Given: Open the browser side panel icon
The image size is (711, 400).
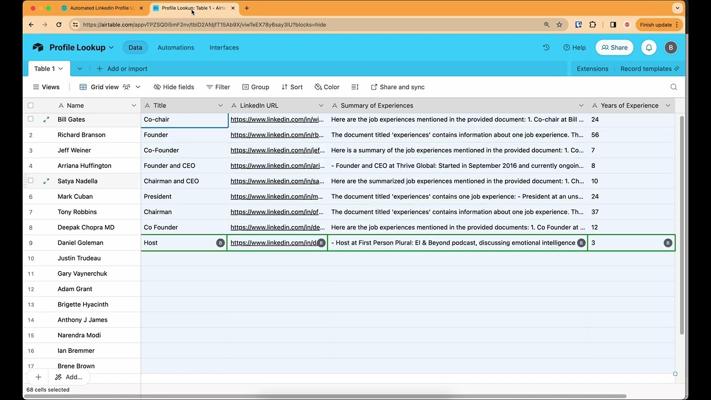Looking at the screenshot, I should tap(613, 24).
